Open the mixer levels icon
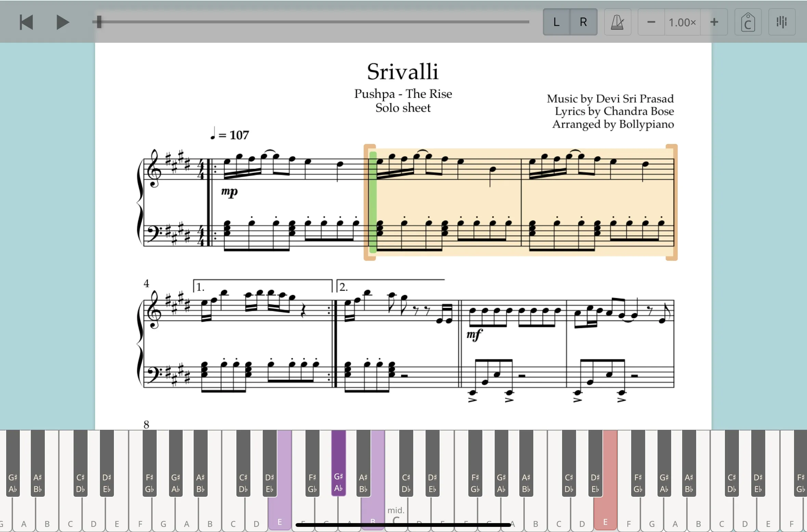Image resolution: width=807 pixels, height=532 pixels. coord(782,22)
